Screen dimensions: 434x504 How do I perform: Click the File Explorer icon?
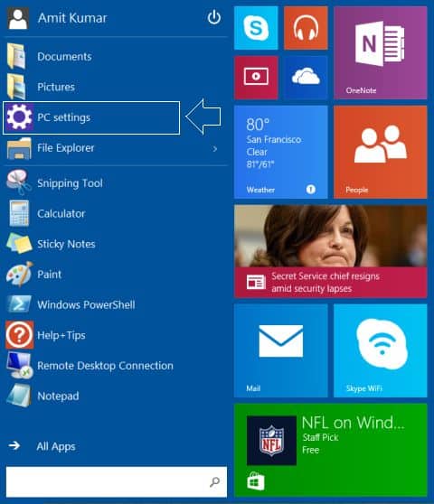[19, 148]
